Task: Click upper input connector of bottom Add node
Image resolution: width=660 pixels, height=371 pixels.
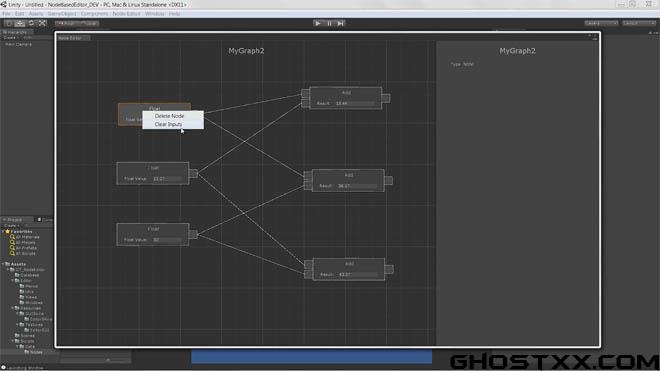Action: point(309,264)
